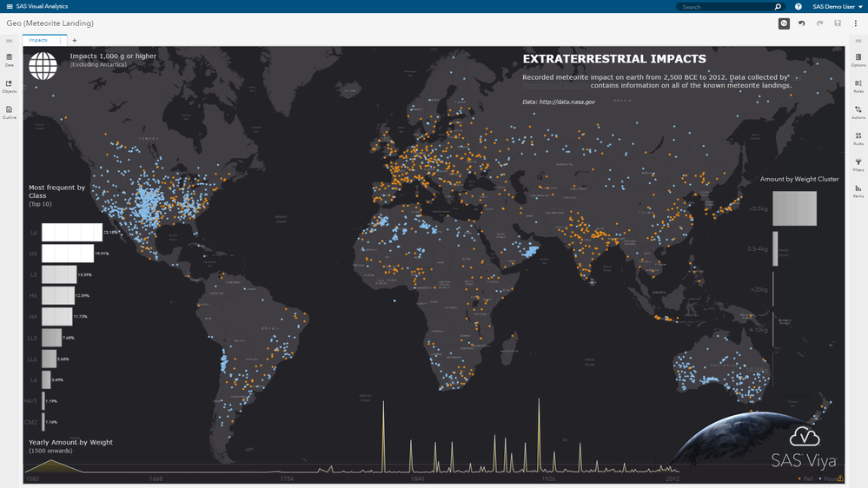Click the 'EXTRATERRESTRIAL IMPACTS' heading
The width and height of the screenshot is (868, 488).
(614, 59)
